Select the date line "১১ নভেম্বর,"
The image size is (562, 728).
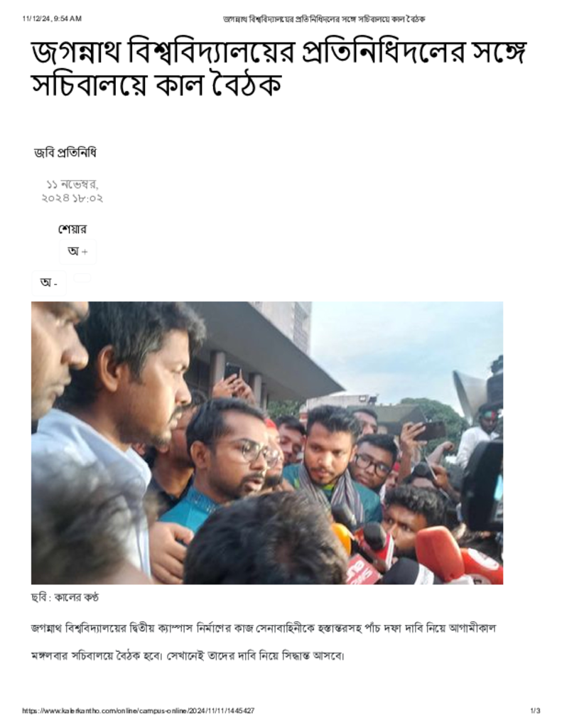pos(72,184)
